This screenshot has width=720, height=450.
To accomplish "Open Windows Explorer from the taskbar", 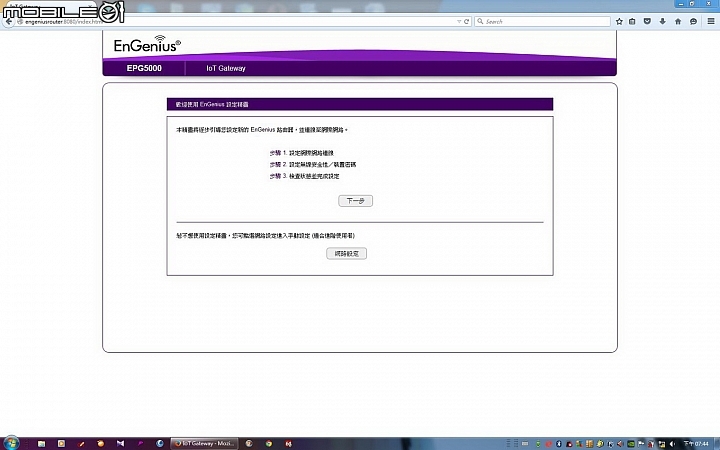I will [x=41, y=444].
